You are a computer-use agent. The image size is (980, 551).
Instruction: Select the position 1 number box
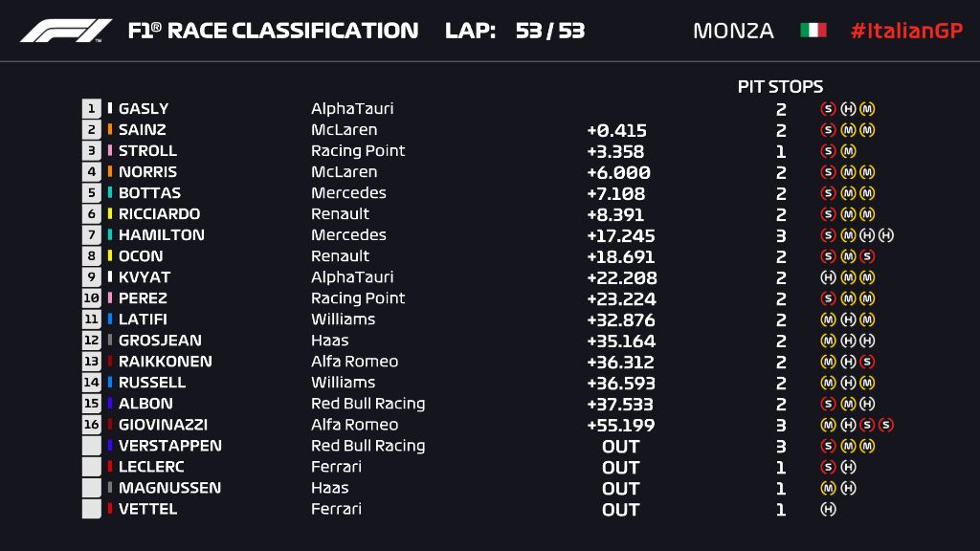(92, 109)
